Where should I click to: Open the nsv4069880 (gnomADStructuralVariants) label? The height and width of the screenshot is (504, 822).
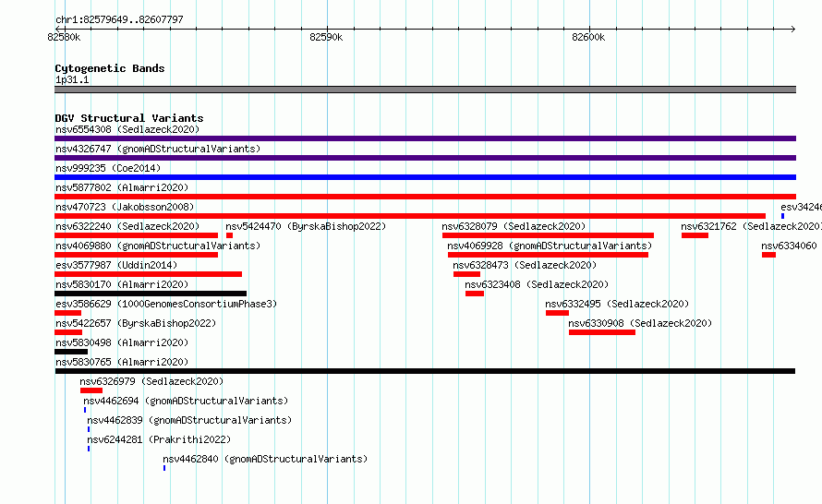click(x=158, y=246)
